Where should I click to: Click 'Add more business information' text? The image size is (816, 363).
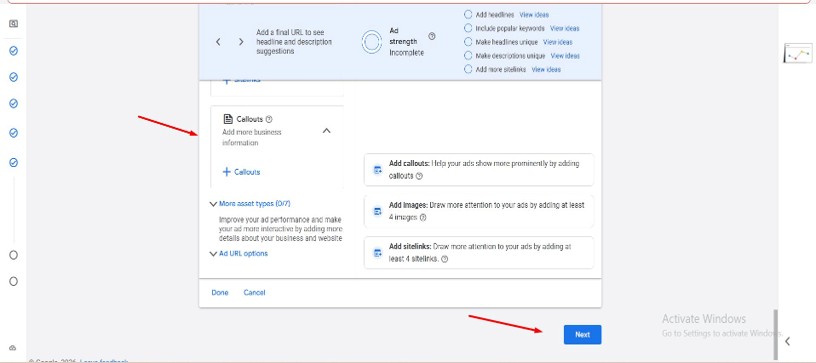point(251,137)
